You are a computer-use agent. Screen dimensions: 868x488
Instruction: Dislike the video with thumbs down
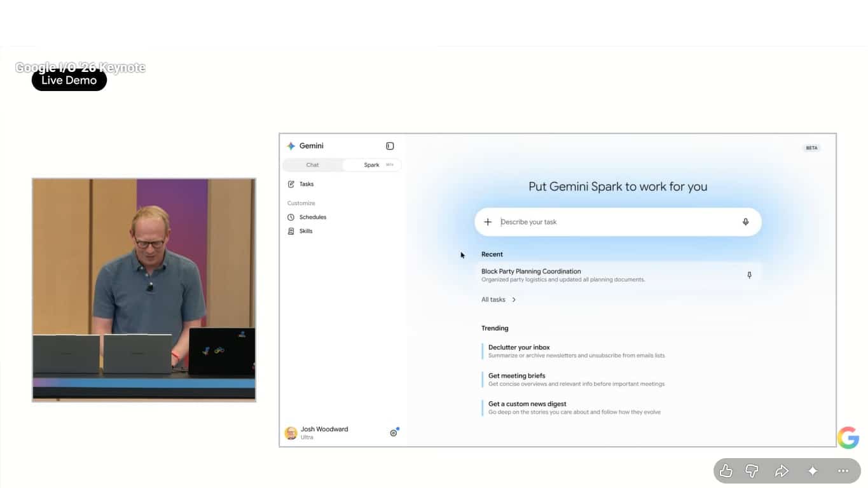coord(752,471)
